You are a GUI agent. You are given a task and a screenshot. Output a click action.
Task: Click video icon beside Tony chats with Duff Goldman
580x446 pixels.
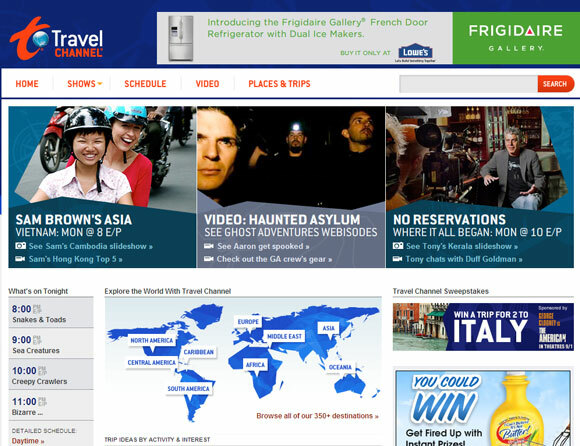point(397,259)
